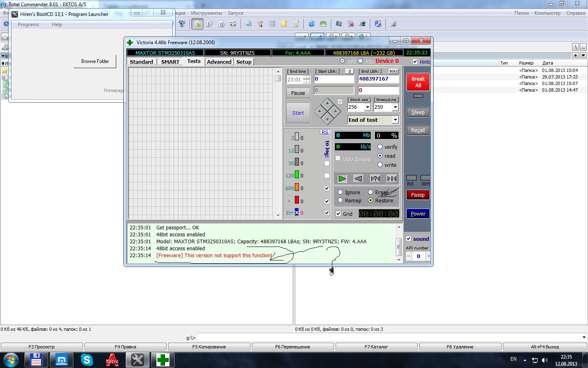
Task: Click the yellow new note icon in Total Commander toolbar
Action: coord(284,24)
